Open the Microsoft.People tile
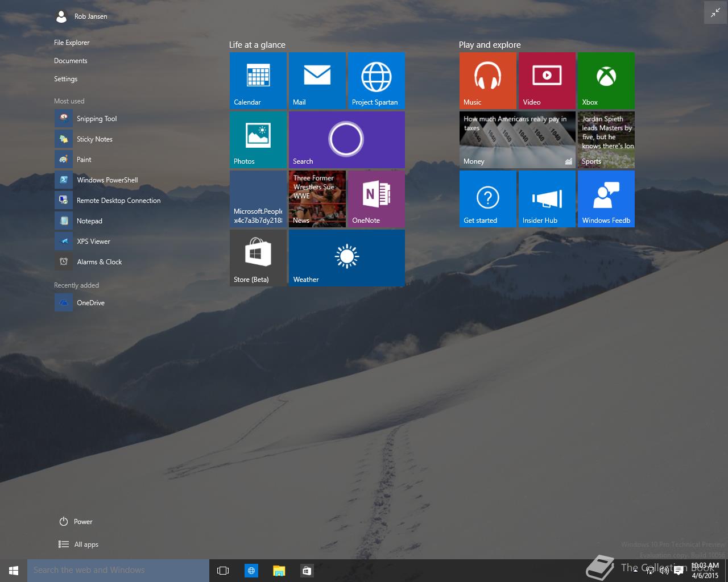 click(258, 199)
